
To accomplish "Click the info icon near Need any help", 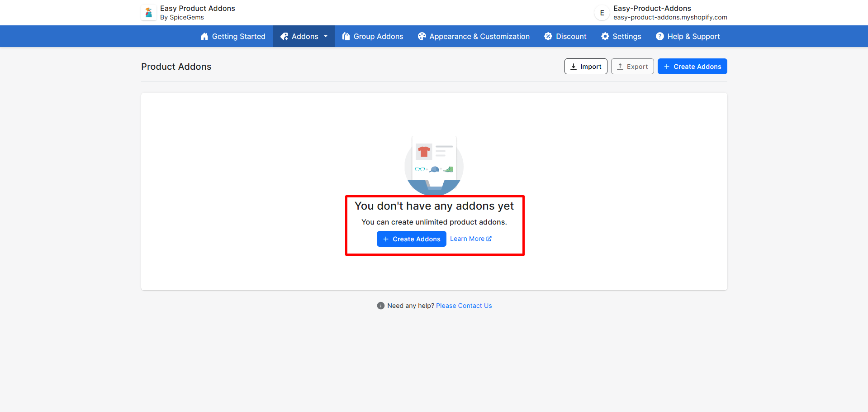I will tap(381, 306).
